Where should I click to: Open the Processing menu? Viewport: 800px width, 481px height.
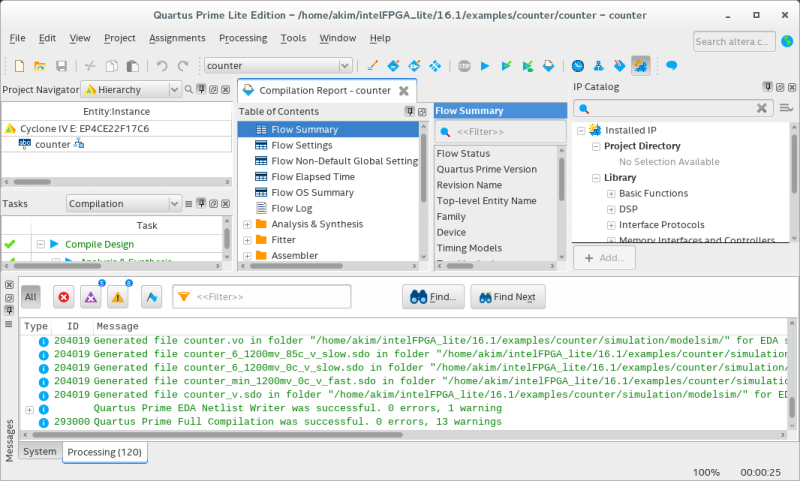pos(243,38)
